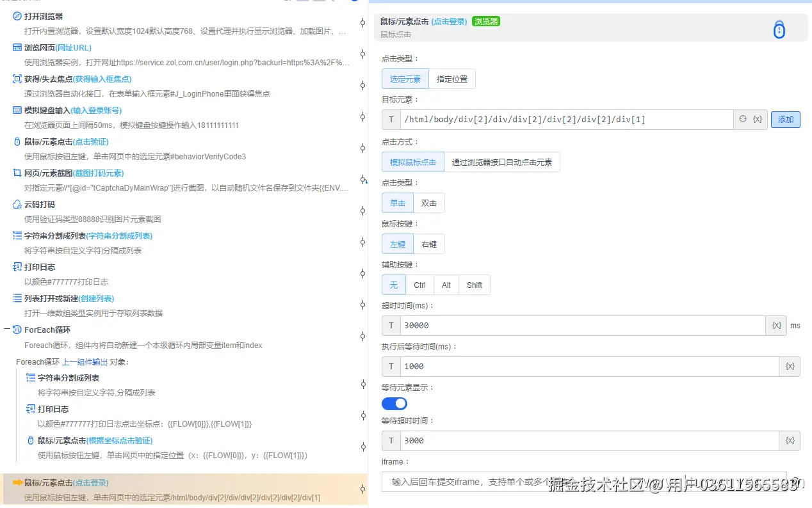Image resolution: width=812 pixels, height=508 pixels.
Task: Click the iframe input field
Action: (x=584, y=482)
